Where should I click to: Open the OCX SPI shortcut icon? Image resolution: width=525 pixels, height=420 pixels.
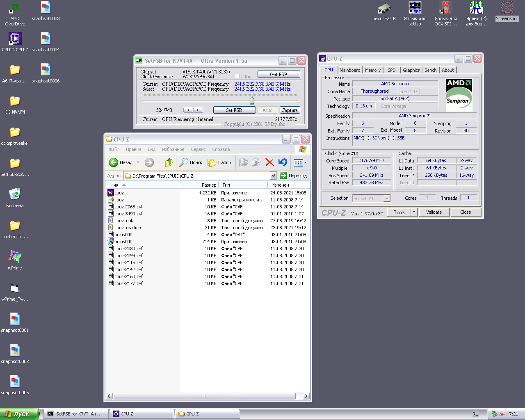(x=445, y=14)
